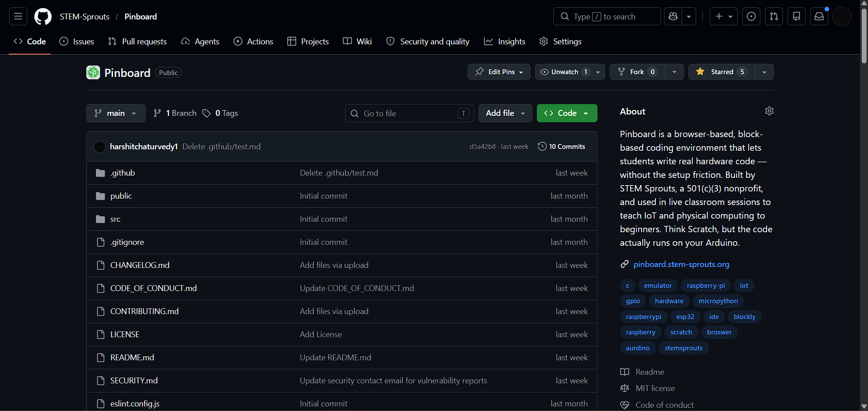Go to GitHub homepage via Octocat logo
Screen dimensions: 868x411
click(x=43, y=17)
